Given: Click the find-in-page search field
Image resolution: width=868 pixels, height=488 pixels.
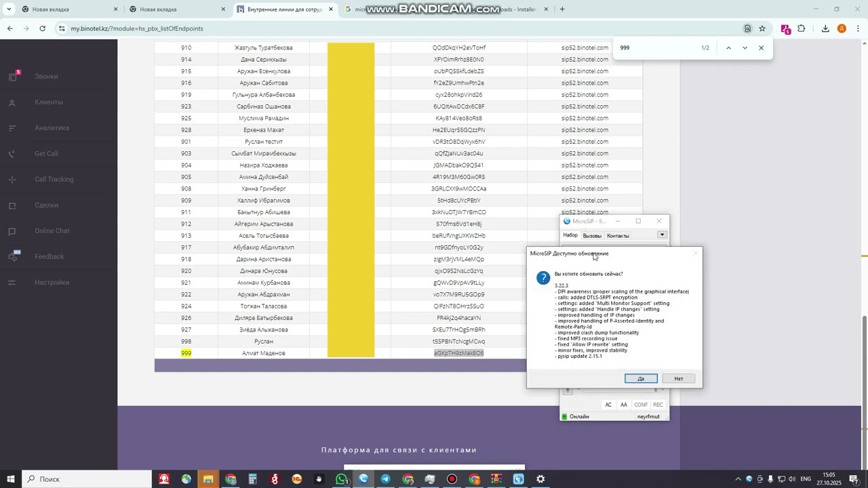Looking at the screenshot, I should 656,48.
